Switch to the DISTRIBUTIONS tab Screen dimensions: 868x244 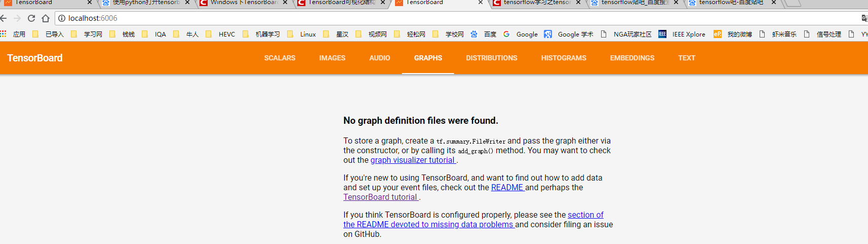[x=492, y=58]
